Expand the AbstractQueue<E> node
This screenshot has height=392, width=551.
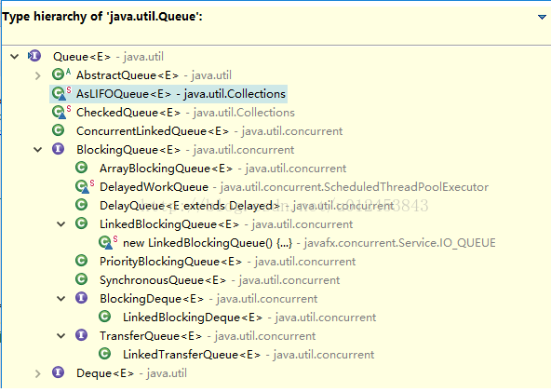[x=37, y=75]
